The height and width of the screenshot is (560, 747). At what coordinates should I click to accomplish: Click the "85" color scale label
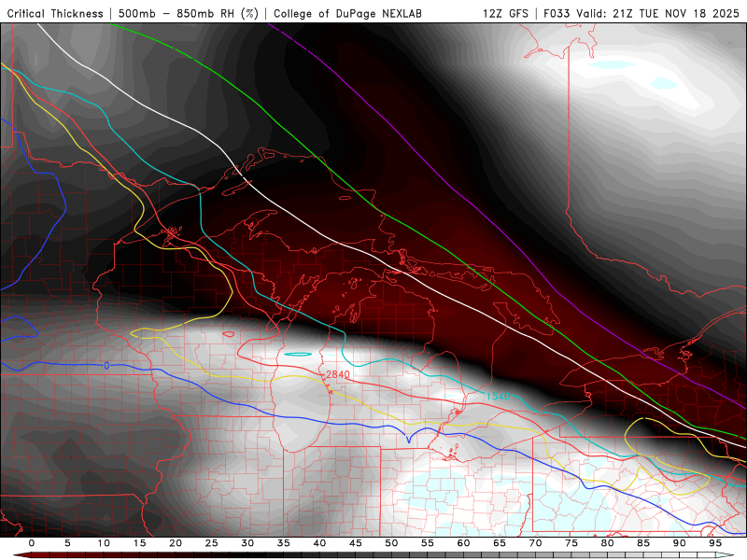click(643, 543)
